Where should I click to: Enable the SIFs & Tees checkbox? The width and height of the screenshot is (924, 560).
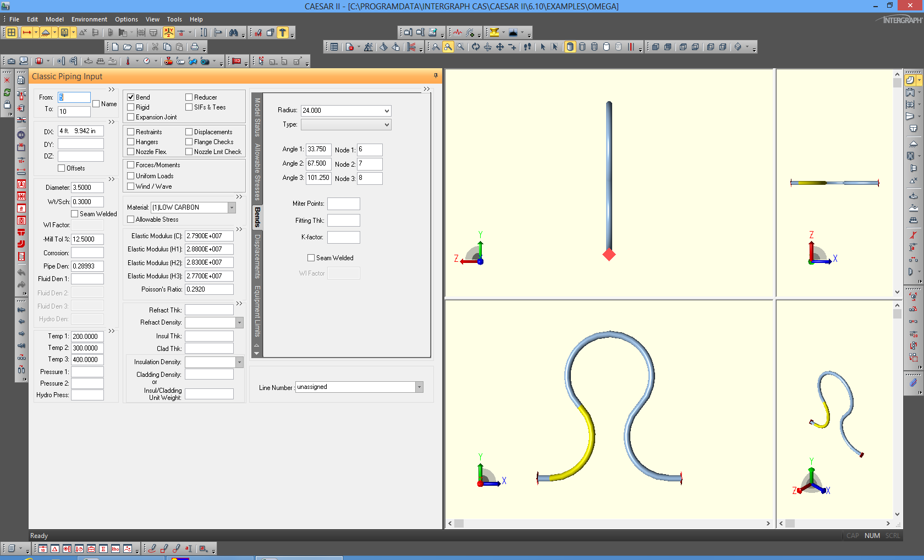pyautogui.click(x=189, y=107)
